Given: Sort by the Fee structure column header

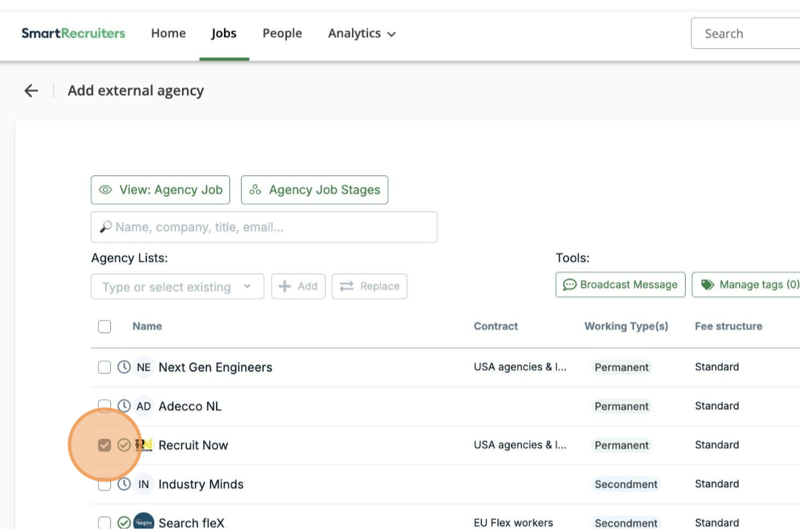Looking at the screenshot, I should pyautogui.click(x=728, y=326).
